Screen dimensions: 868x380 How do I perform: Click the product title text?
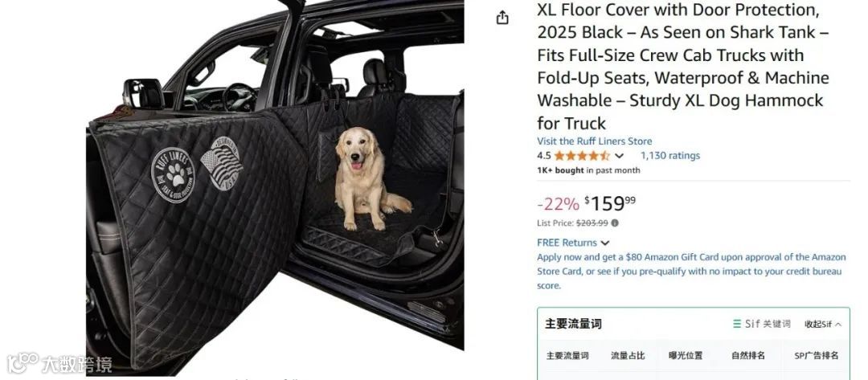point(683,67)
